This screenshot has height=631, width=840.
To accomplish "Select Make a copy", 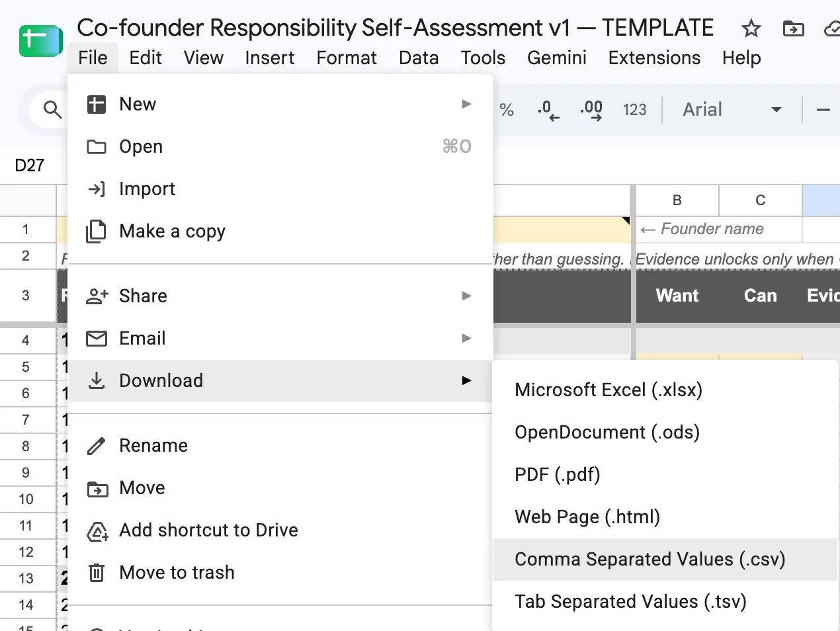I will click(x=280, y=231).
